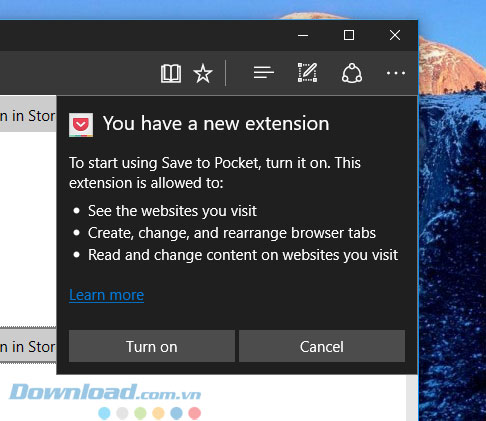
Task: Turn on the Save to Pocket extension
Action: point(152,346)
